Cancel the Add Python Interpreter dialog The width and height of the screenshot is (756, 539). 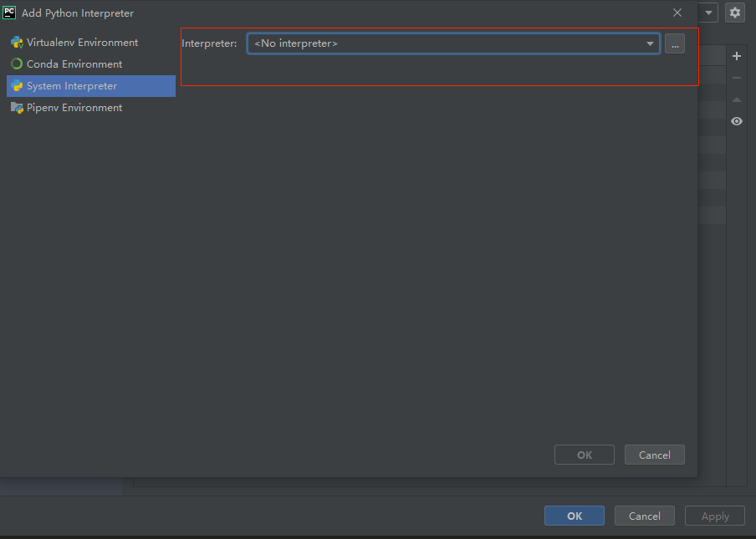[x=654, y=455]
